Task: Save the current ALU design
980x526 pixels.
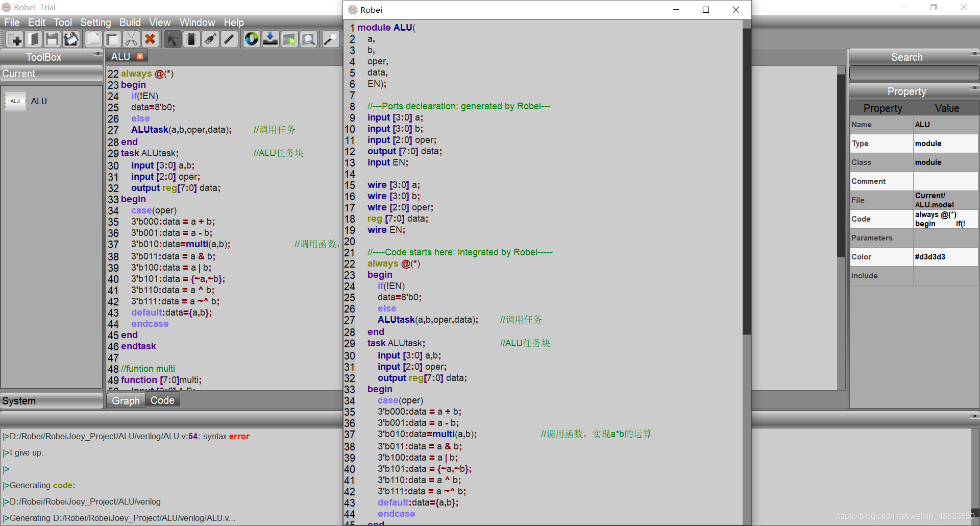Action: (52, 39)
